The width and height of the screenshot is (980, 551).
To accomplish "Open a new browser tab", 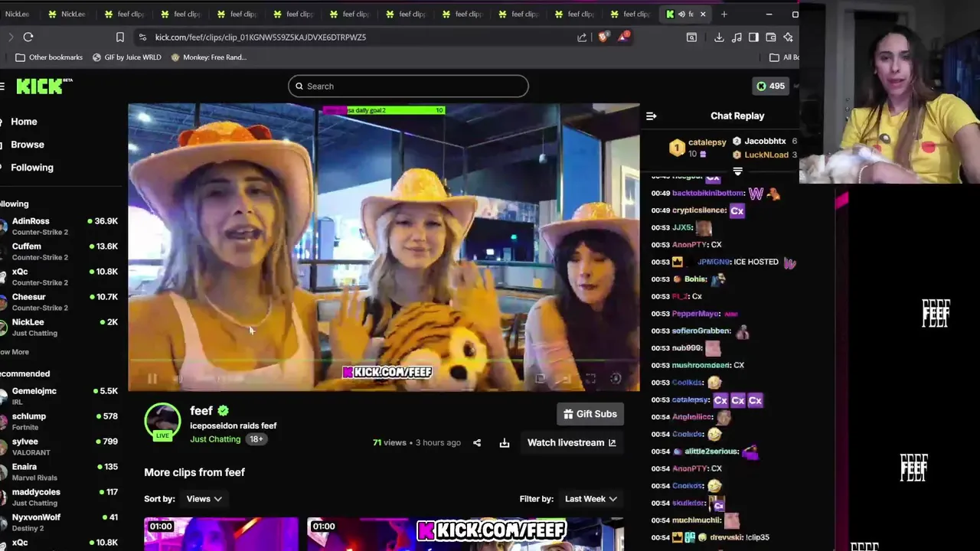I will pyautogui.click(x=724, y=14).
